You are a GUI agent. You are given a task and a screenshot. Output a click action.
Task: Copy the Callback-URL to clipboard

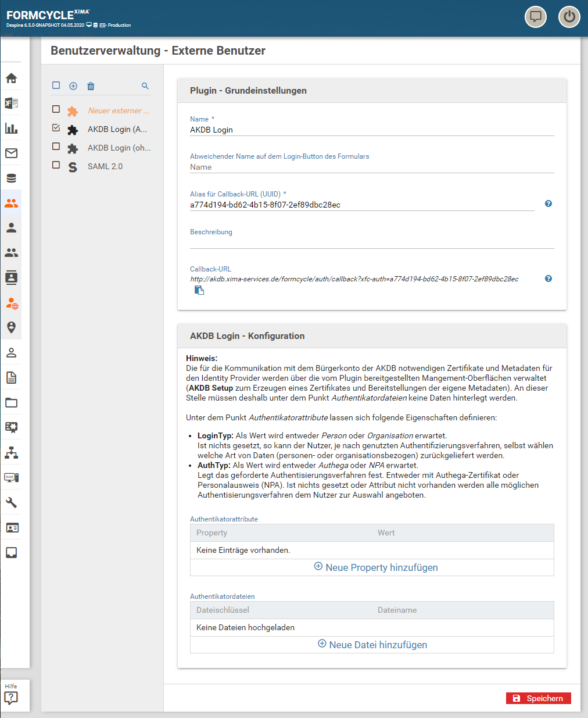pos(199,291)
